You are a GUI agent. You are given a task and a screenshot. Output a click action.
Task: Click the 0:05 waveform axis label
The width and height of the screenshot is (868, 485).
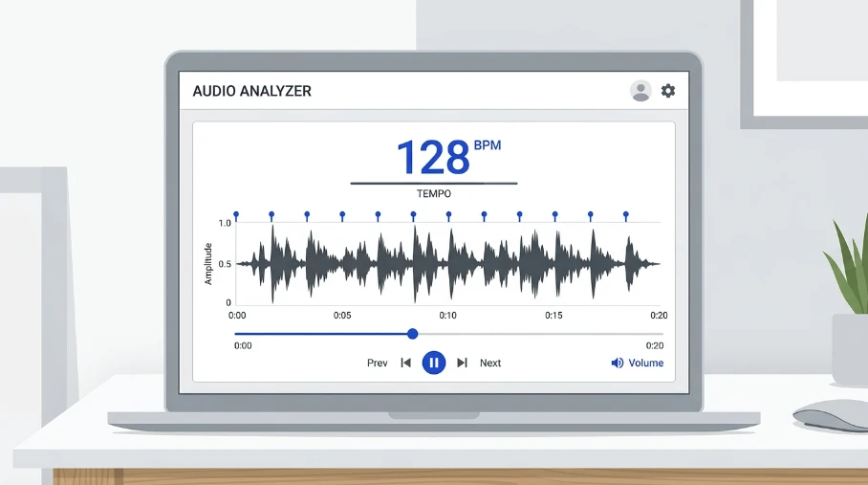(342, 316)
